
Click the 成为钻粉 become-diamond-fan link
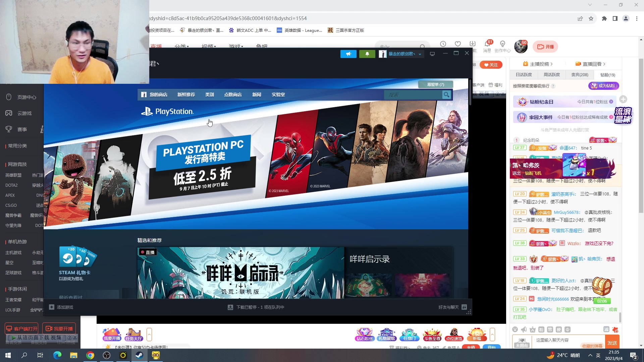604,86
